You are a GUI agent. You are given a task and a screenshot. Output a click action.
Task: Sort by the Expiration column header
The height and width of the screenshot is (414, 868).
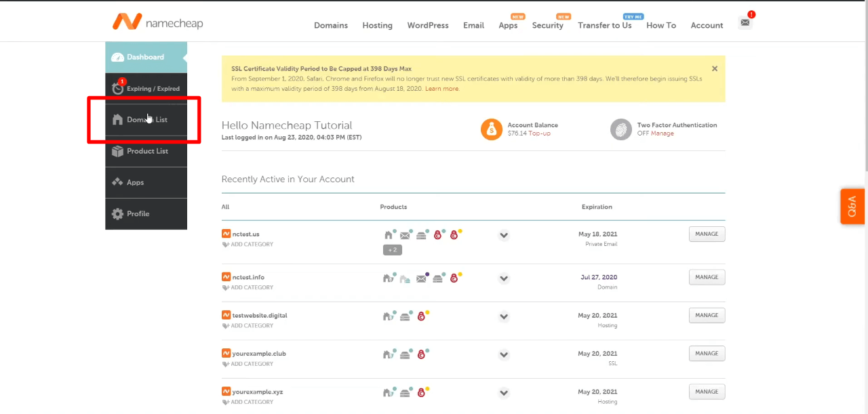[597, 207]
